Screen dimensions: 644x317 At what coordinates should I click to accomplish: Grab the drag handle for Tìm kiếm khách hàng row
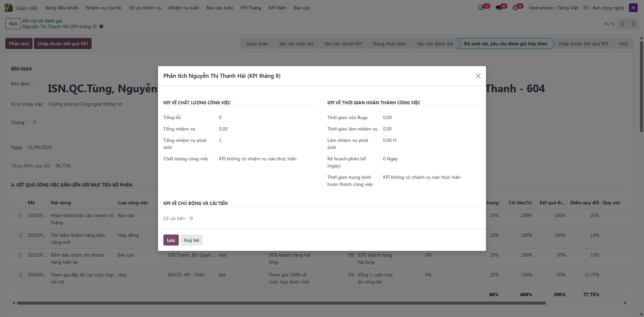pyautogui.click(x=20, y=235)
